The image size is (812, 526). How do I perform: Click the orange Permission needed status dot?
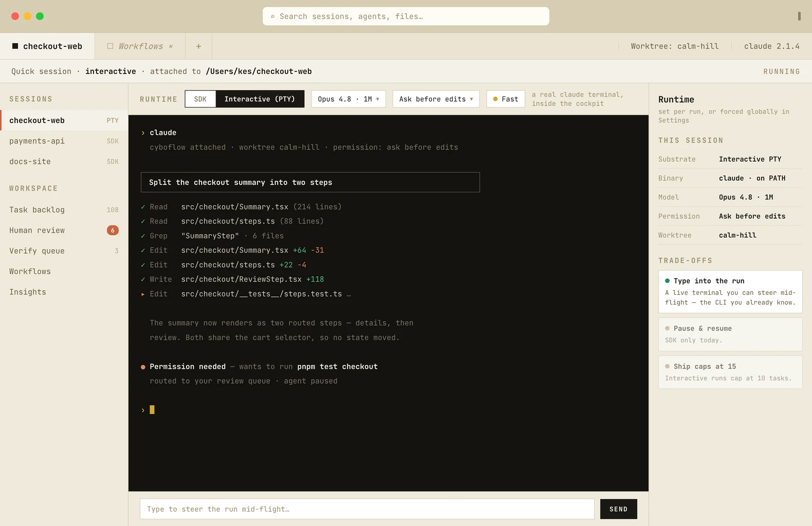coord(143,367)
